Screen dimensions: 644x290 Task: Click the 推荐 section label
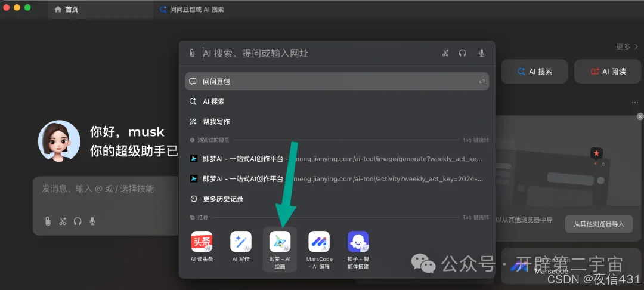[203, 217]
